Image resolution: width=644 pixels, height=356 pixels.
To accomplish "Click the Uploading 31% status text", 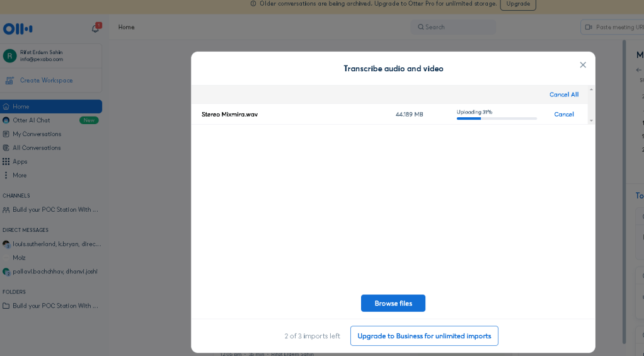I will coord(474,112).
